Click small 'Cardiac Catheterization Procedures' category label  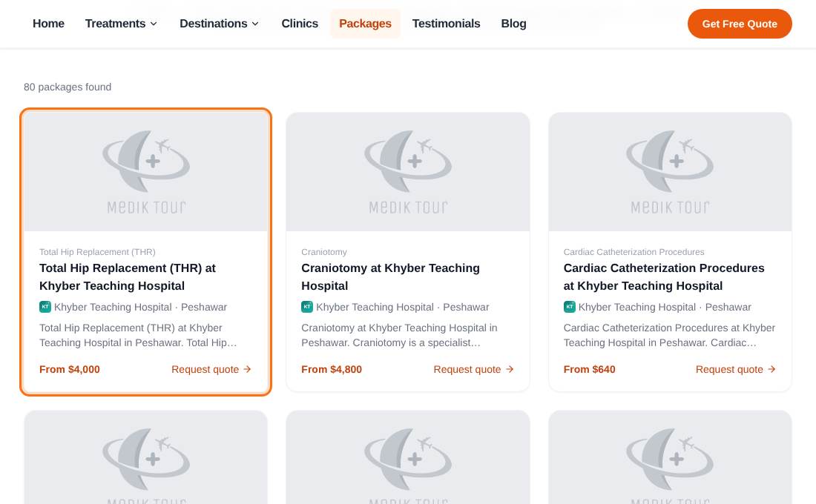tap(634, 252)
